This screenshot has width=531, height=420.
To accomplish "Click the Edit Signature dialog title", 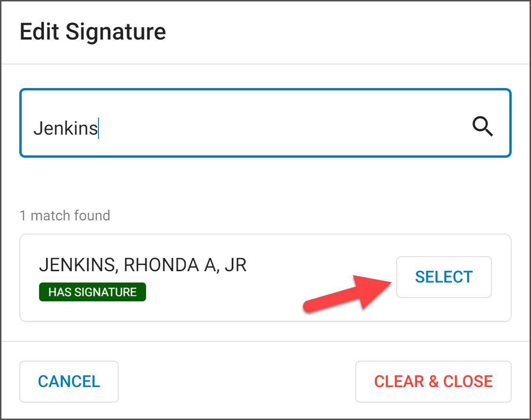I will [x=93, y=32].
